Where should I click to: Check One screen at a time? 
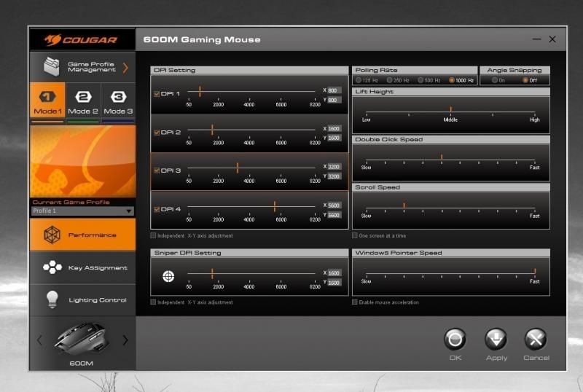click(x=355, y=235)
